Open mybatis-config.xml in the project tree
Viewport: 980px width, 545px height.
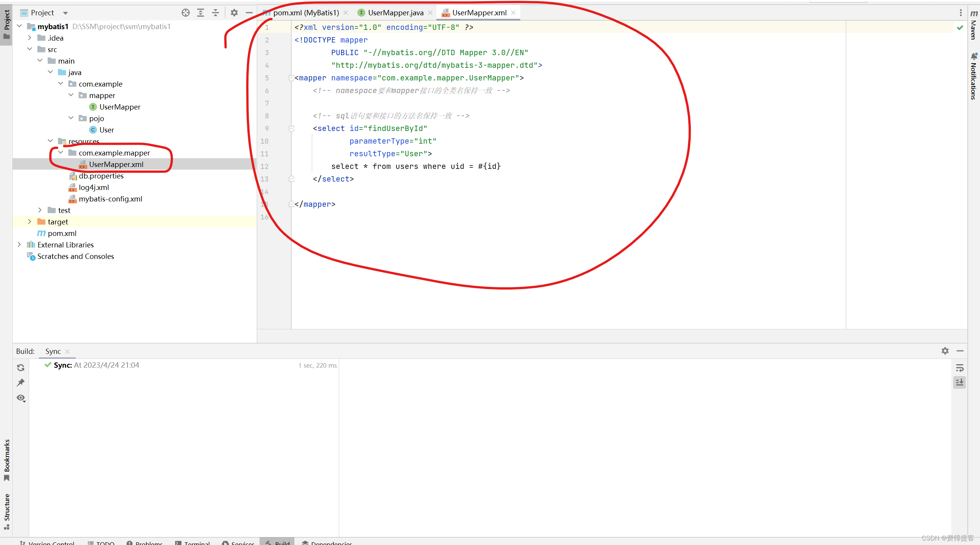point(110,199)
